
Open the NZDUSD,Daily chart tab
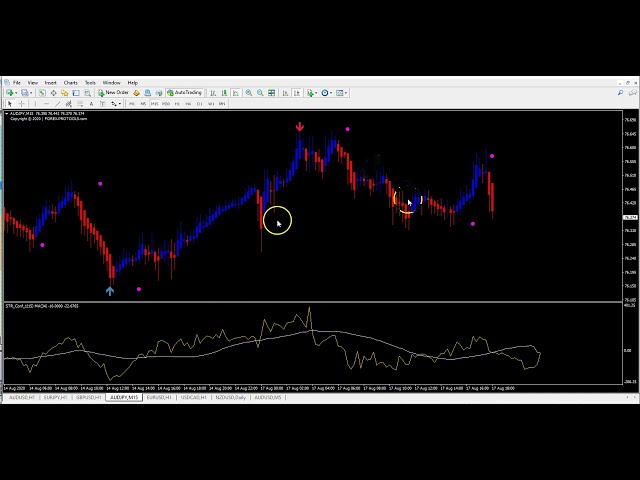tap(230, 397)
